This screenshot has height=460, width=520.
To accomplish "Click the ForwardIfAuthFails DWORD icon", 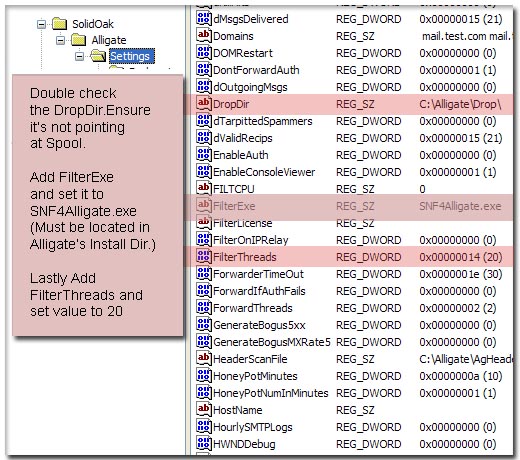I will [204, 290].
